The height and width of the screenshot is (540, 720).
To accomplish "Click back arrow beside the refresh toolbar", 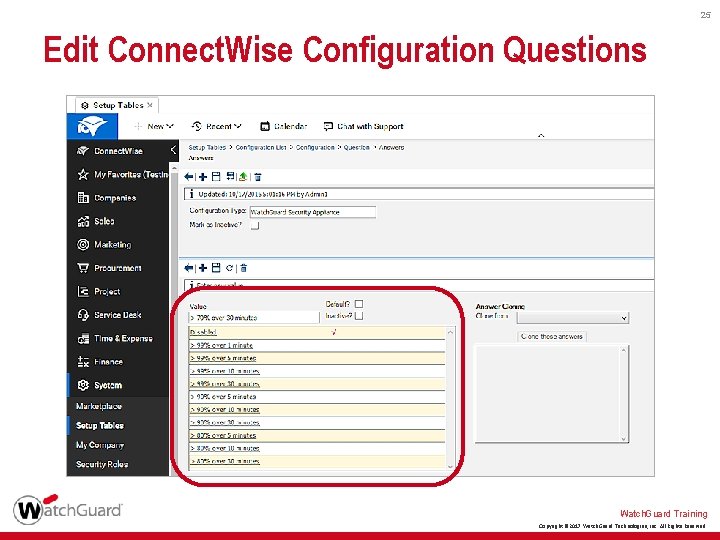I will [x=188, y=268].
